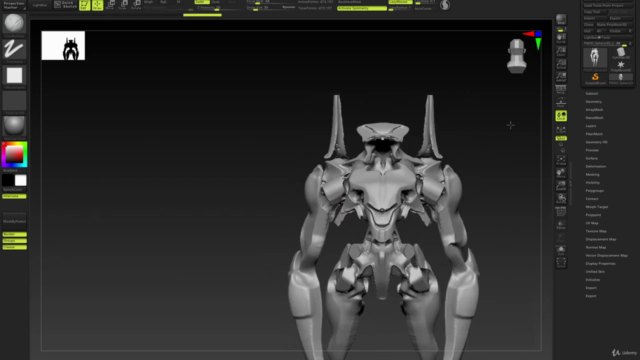Open the alpha selector square
The height and width of the screenshot is (360, 640).
[14, 76]
